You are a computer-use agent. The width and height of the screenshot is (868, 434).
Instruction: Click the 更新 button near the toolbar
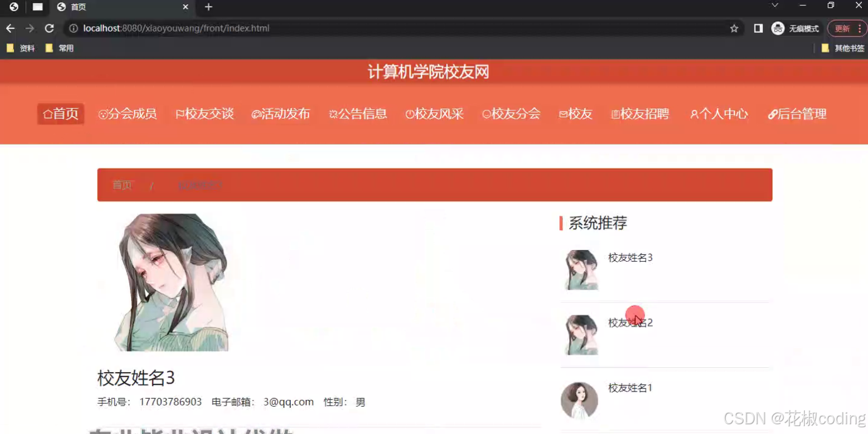[843, 28]
